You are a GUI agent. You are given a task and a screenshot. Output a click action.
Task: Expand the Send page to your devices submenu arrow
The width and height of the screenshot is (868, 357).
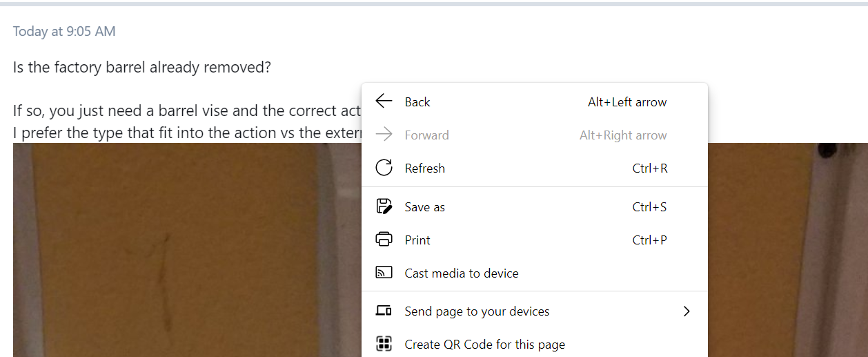pos(686,311)
